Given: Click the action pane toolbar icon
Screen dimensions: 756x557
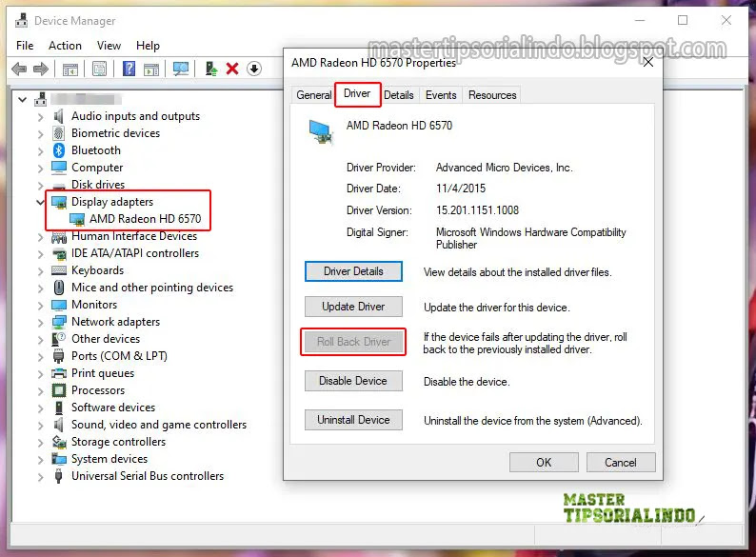Looking at the screenshot, I should click(151, 69).
